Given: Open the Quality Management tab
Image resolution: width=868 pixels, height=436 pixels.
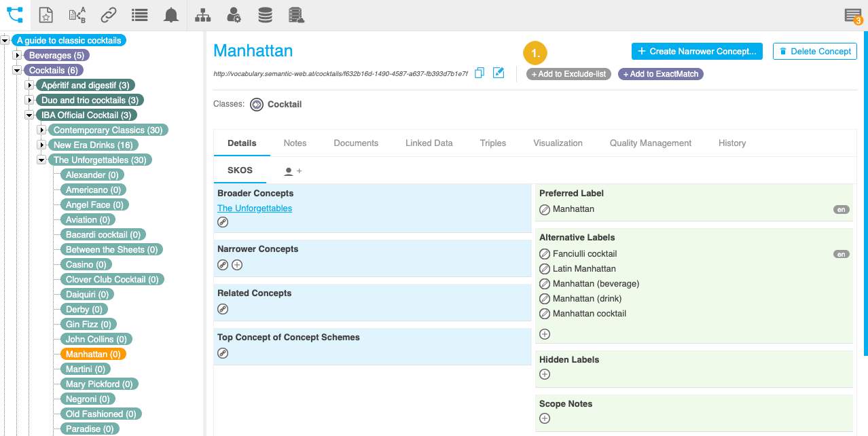Looking at the screenshot, I should (650, 143).
